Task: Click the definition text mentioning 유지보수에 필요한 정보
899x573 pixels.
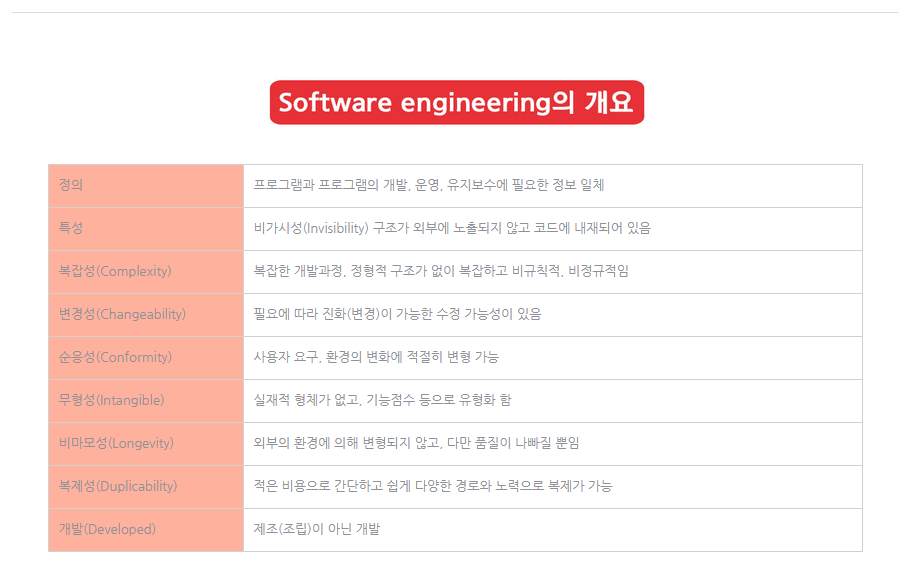Action: click(429, 185)
